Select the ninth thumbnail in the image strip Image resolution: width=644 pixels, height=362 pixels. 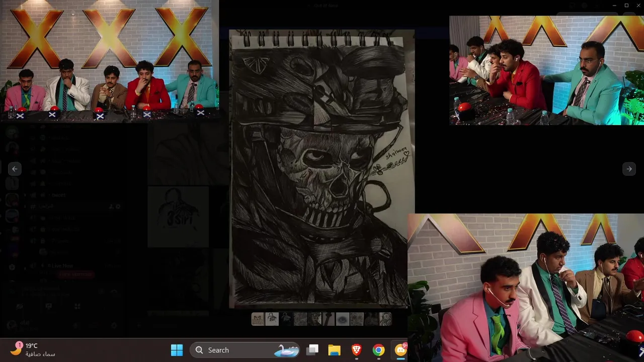click(x=371, y=319)
